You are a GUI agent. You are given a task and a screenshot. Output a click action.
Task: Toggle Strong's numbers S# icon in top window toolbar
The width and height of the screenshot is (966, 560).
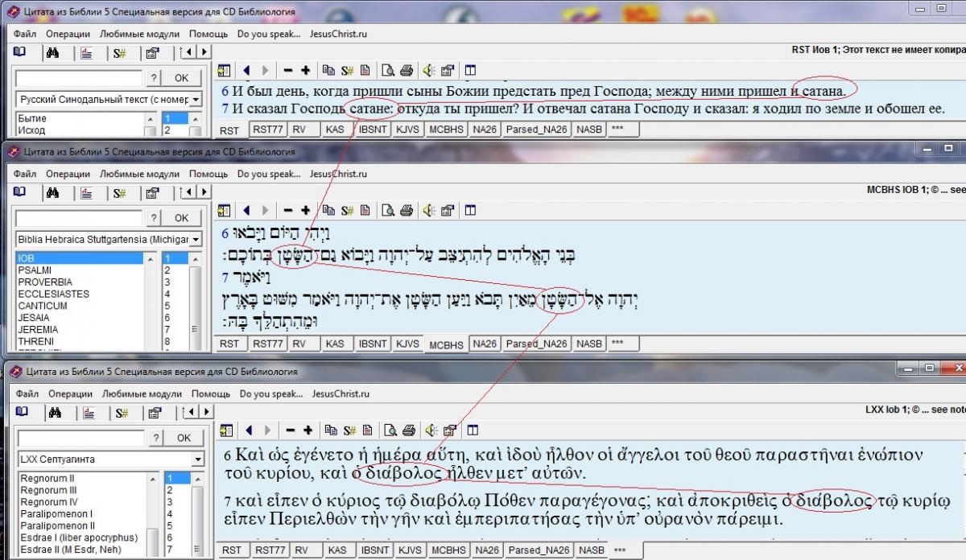348,70
